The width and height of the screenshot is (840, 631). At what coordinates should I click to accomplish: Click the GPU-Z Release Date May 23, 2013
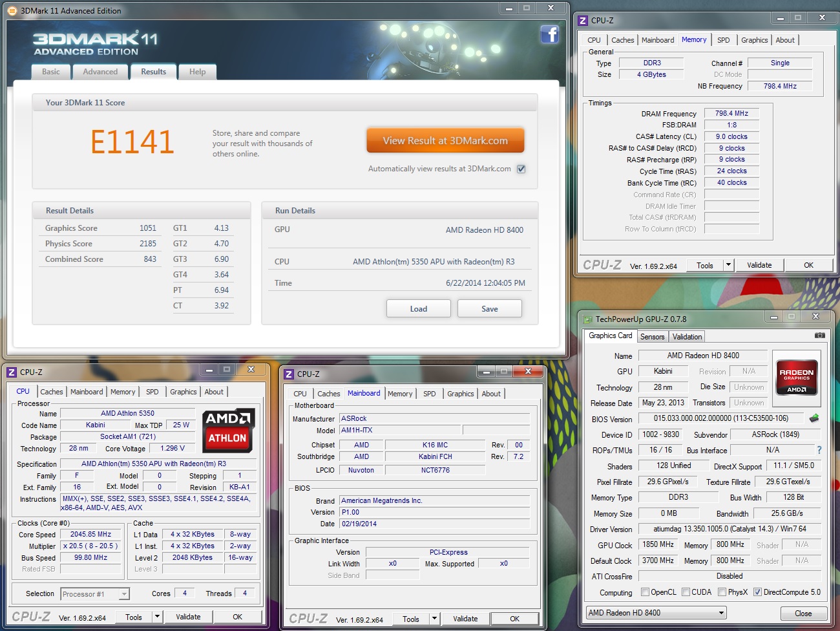pyautogui.click(x=662, y=403)
